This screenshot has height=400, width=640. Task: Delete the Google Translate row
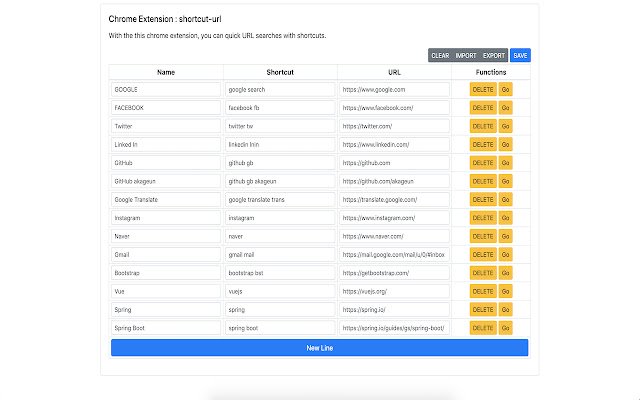pyautogui.click(x=483, y=200)
